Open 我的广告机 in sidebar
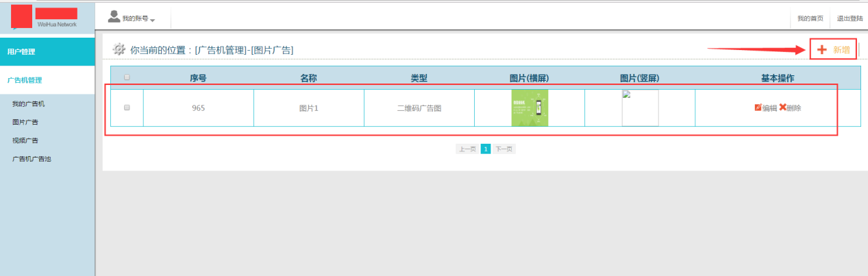Viewport: 868px width, 276px height. pos(28,104)
